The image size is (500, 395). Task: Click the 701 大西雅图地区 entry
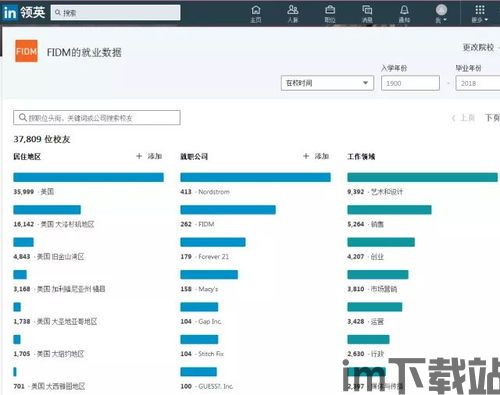(49, 386)
